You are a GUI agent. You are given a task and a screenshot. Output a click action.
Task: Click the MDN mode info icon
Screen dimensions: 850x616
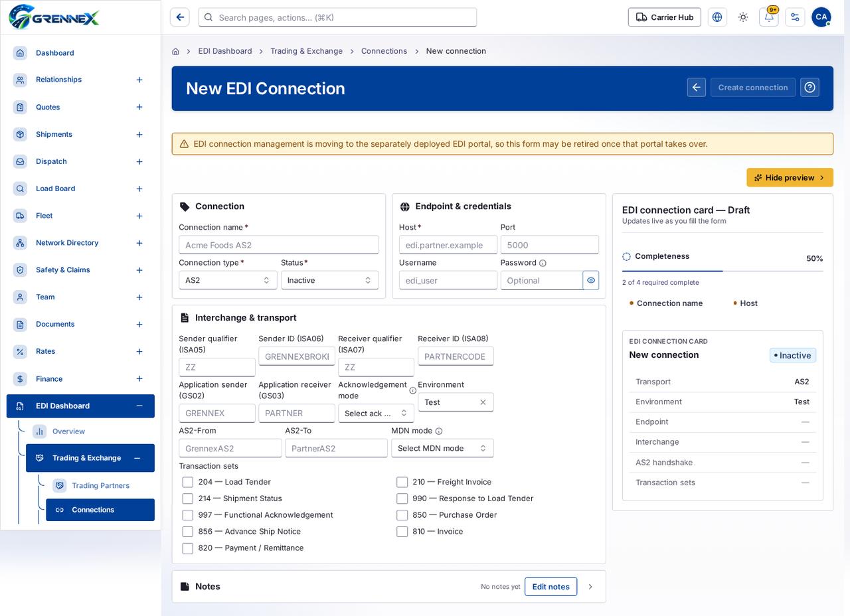(x=439, y=431)
